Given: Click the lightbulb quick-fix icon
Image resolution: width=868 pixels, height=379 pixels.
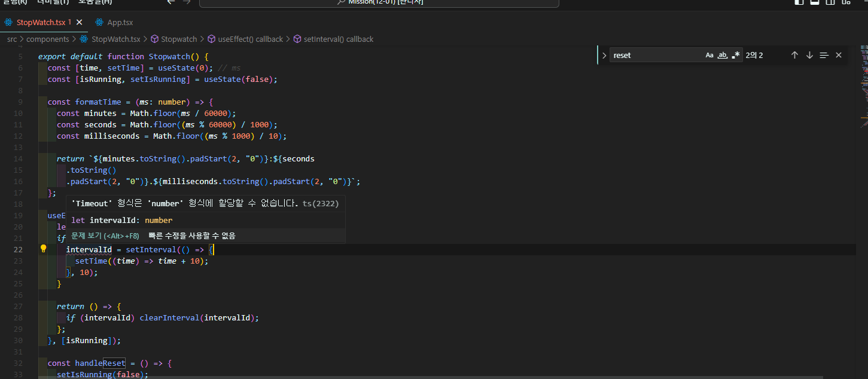Looking at the screenshot, I should coord(43,249).
